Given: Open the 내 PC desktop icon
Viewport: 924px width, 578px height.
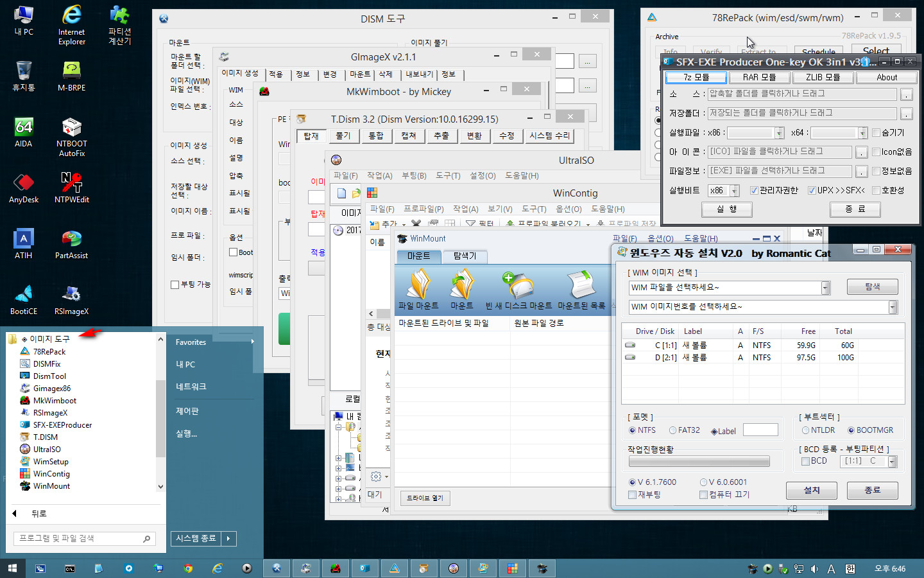Looking at the screenshot, I should coord(24,21).
